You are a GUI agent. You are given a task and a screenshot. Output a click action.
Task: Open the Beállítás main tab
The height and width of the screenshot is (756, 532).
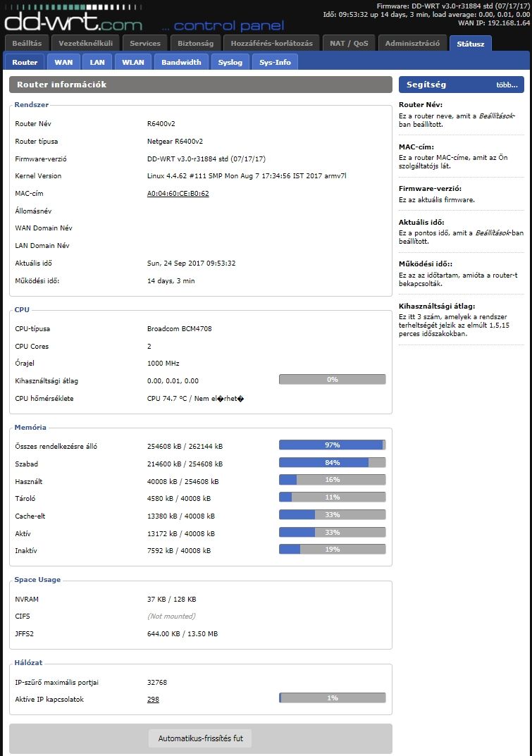(x=27, y=44)
